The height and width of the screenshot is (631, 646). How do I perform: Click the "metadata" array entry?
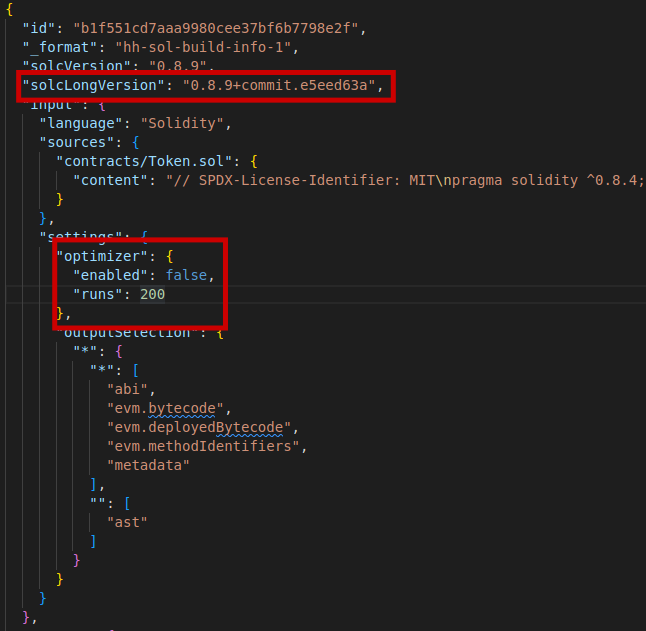point(148,465)
